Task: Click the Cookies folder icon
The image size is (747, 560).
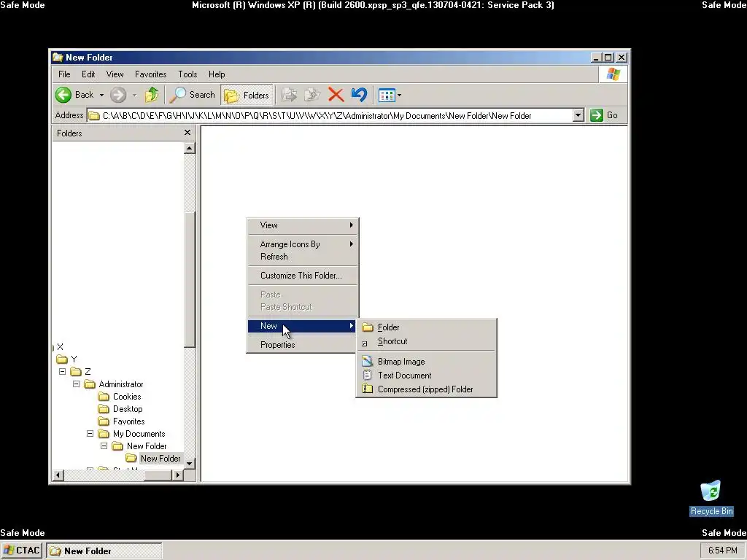Action: tap(104, 396)
